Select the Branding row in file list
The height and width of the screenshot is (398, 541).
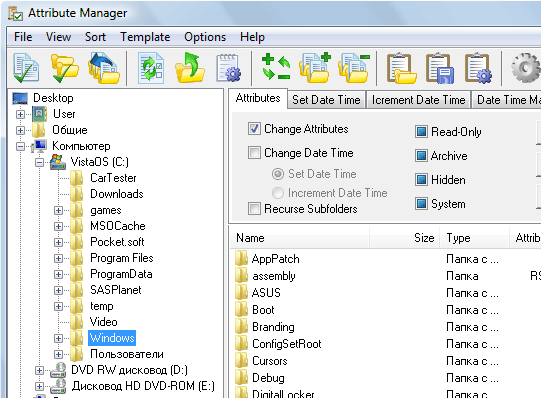pyautogui.click(x=273, y=327)
